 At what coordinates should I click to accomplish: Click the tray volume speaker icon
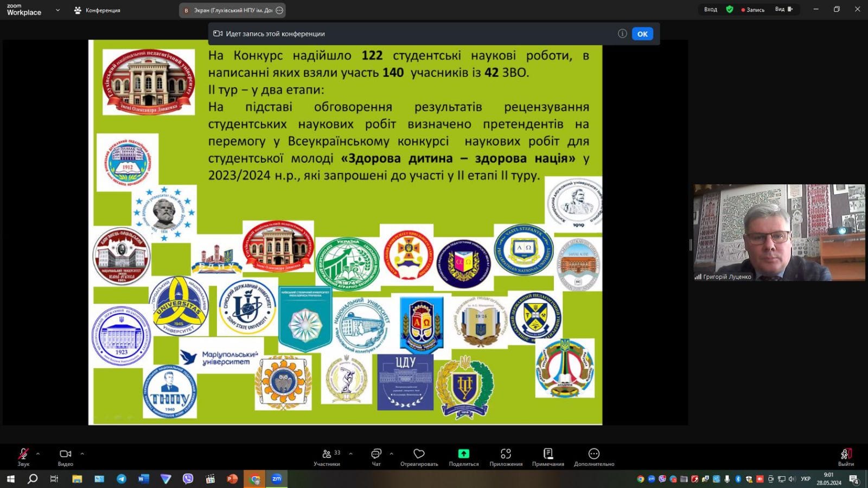792,479
